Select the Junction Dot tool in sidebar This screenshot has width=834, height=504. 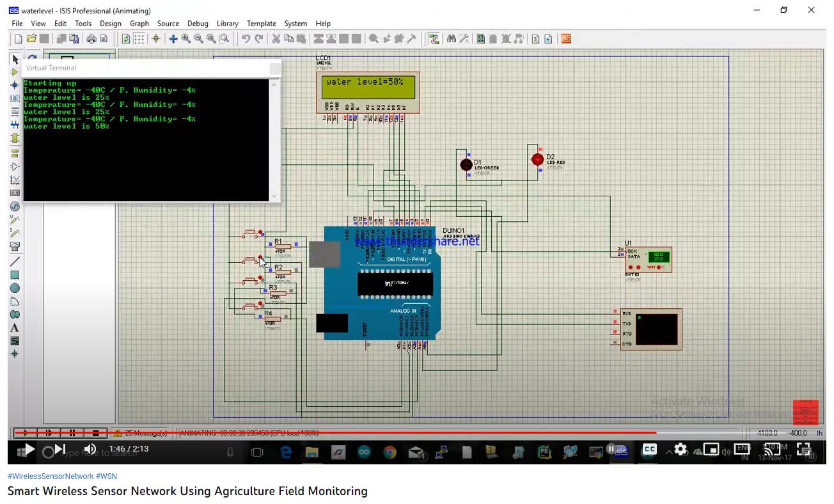15,85
